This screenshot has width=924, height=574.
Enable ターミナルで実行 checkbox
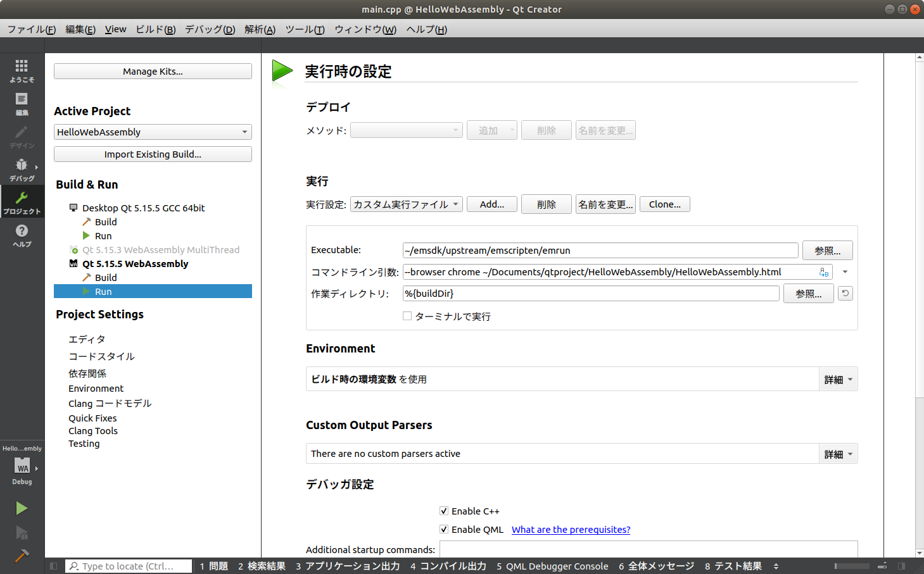tap(407, 316)
